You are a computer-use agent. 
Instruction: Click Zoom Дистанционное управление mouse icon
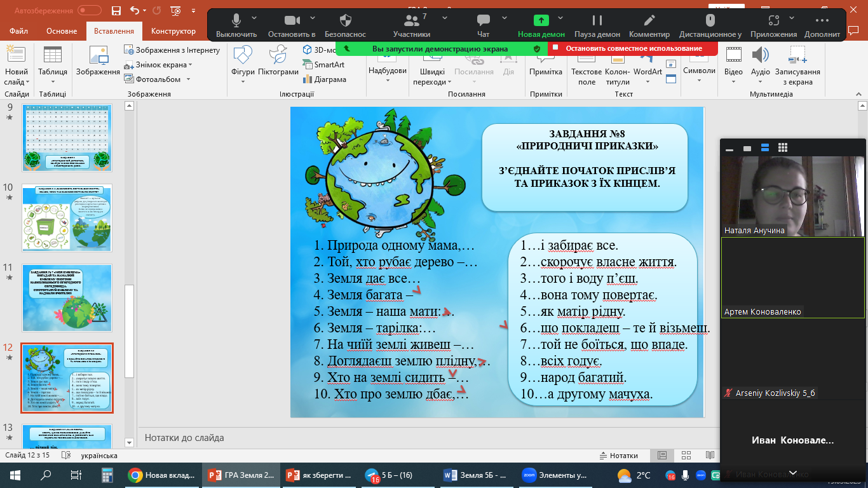[710, 25]
